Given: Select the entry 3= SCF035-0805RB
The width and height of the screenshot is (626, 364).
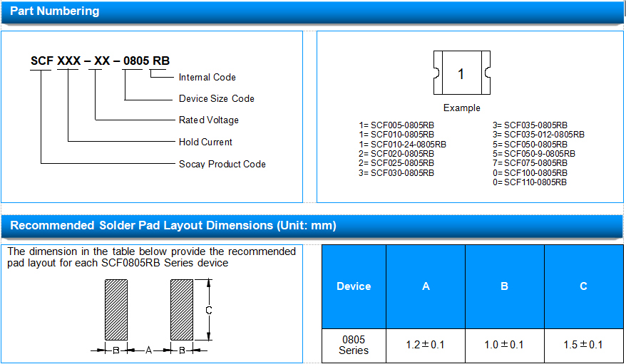Looking at the screenshot, I should tap(530, 125).
